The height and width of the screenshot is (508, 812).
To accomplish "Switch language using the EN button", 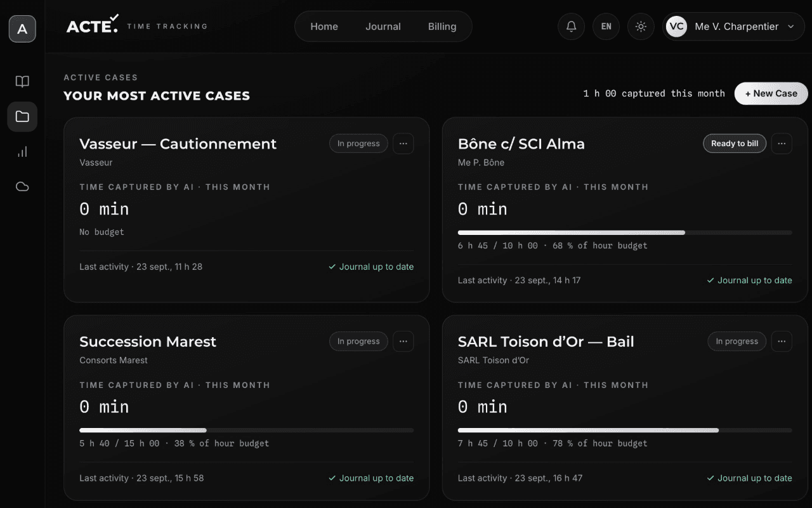I will (606, 27).
